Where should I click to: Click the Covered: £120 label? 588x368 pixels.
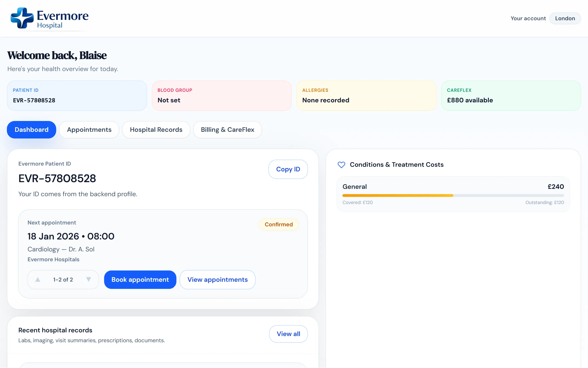pos(357,202)
